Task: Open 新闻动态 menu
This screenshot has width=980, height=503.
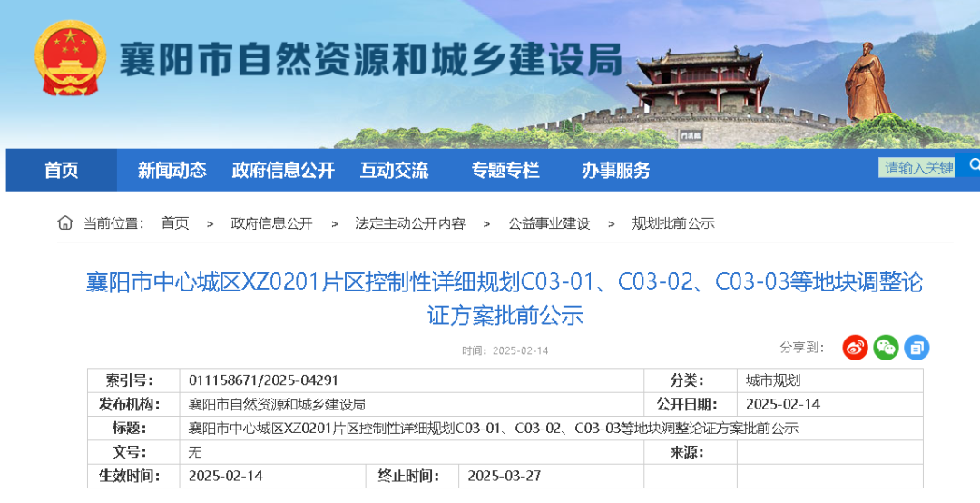Action: 171,170
